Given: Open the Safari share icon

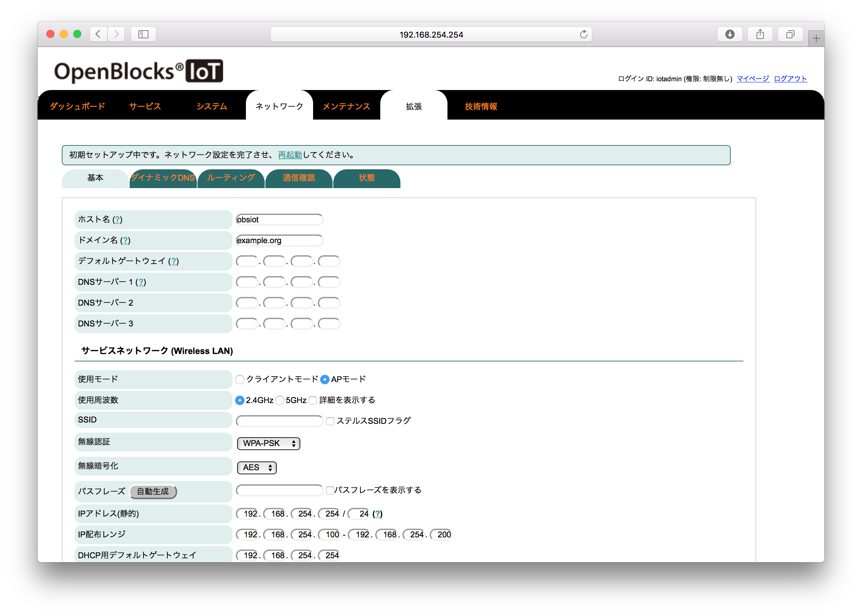Looking at the screenshot, I should point(760,34).
